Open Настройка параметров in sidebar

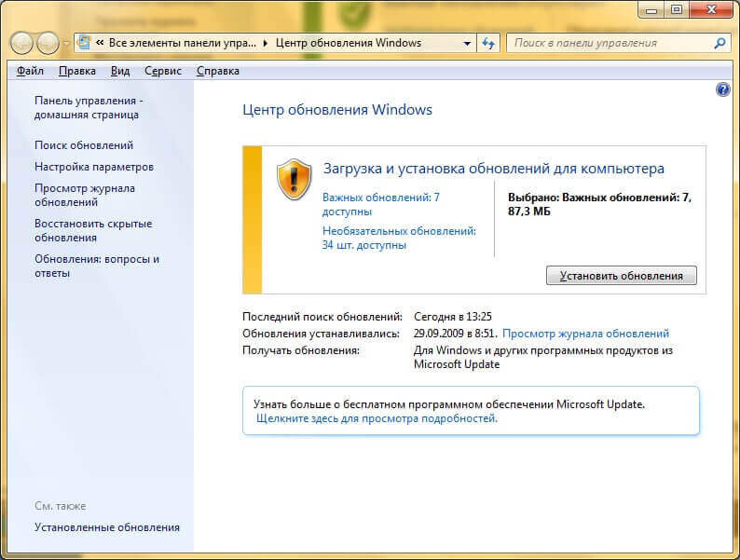tap(94, 167)
